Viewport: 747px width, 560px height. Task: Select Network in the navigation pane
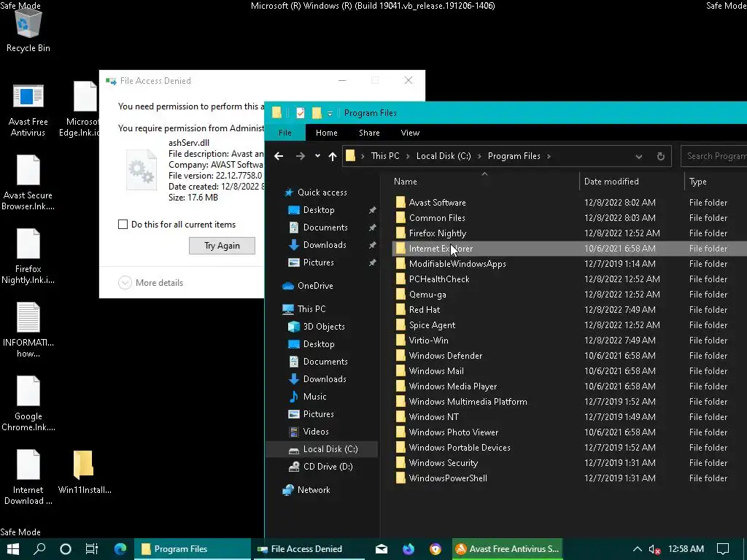click(x=306, y=490)
